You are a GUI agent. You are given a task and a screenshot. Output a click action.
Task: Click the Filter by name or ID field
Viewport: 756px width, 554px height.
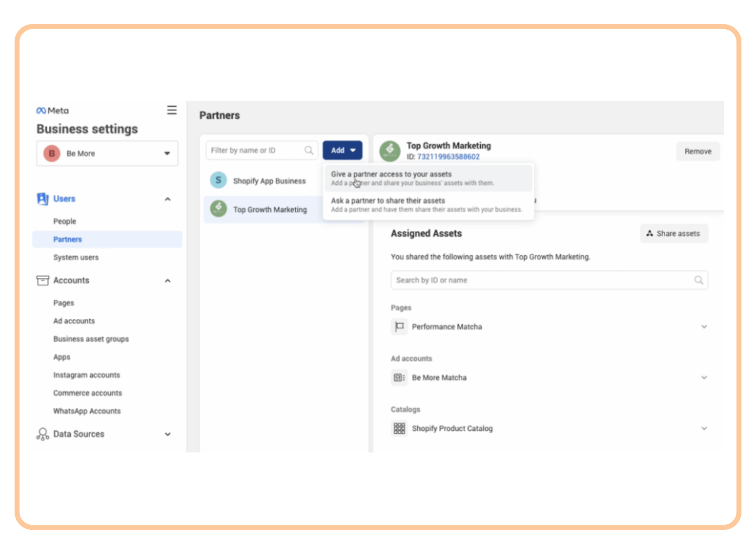262,150
